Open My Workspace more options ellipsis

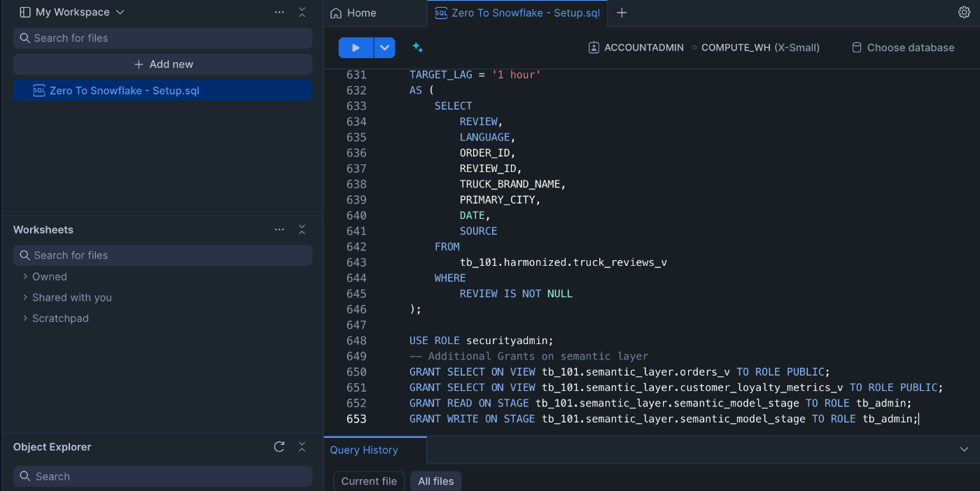pyautogui.click(x=279, y=12)
